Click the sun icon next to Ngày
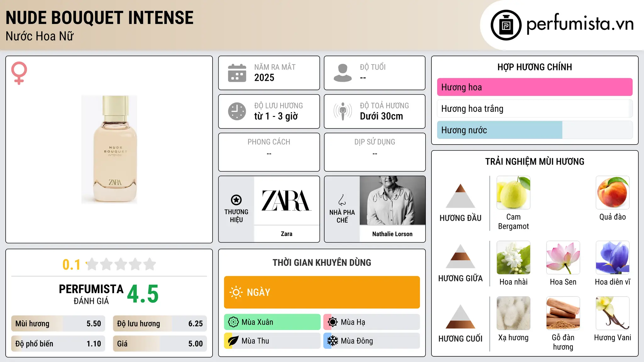Image resolution: width=644 pixels, height=362 pixels. (x=236, y=292)
